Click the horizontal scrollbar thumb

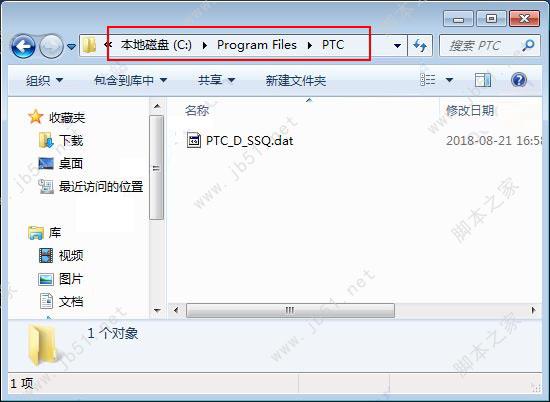[290, 310]
